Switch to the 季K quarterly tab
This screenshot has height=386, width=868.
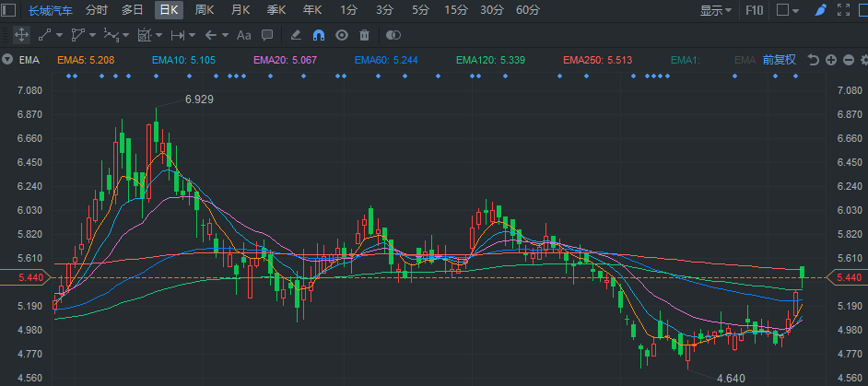tap(276, 10)
